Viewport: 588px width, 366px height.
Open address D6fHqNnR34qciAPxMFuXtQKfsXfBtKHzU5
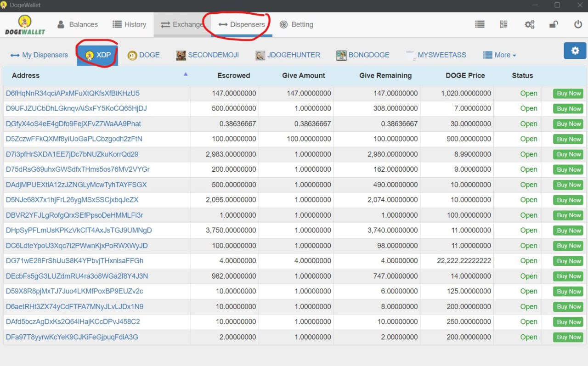tap(73, 93)
